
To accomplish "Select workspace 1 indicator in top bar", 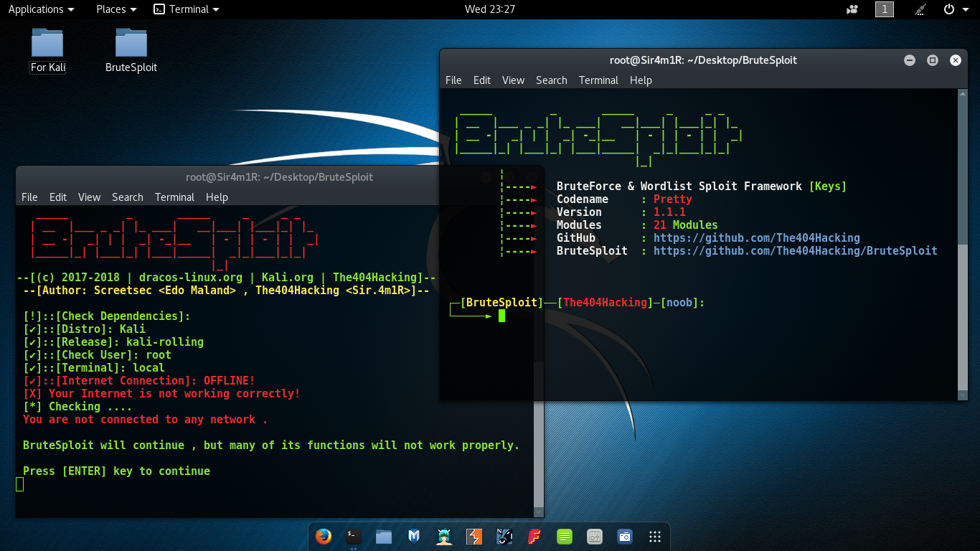I will [885, 9].
